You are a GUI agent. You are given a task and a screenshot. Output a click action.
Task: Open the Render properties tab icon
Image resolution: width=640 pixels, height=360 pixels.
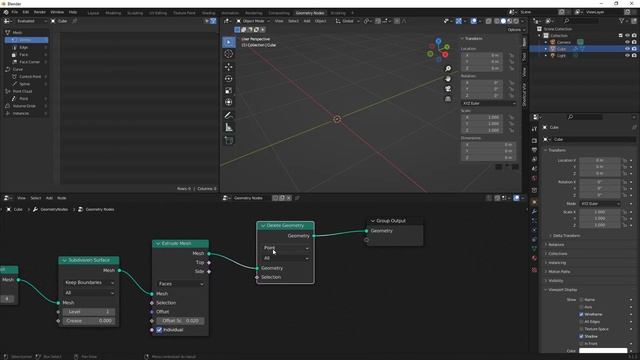pos(534,141)
